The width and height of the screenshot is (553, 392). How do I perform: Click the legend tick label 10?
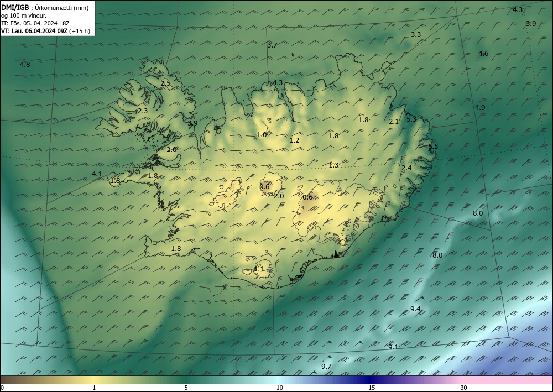coord(280,388)
